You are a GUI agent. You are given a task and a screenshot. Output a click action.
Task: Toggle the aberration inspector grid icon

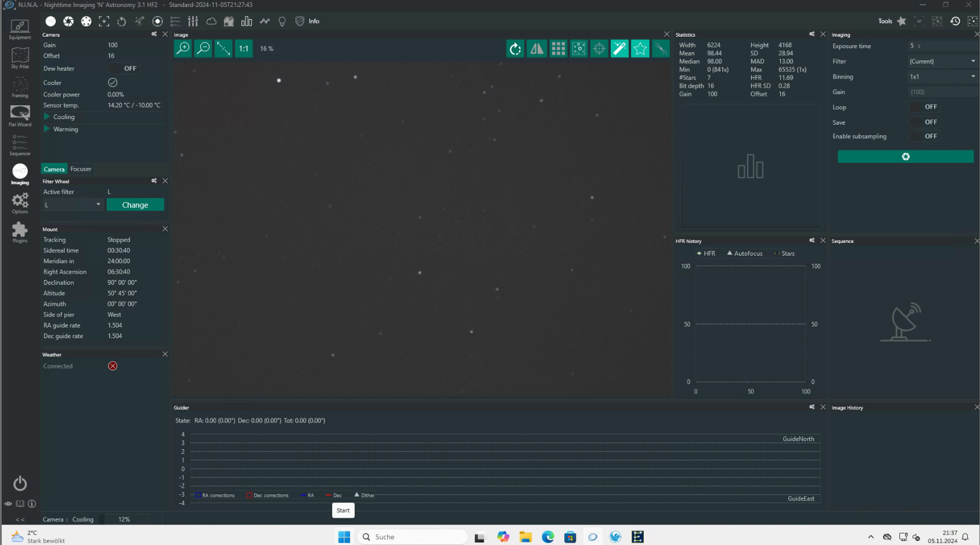tap(558, 48)
